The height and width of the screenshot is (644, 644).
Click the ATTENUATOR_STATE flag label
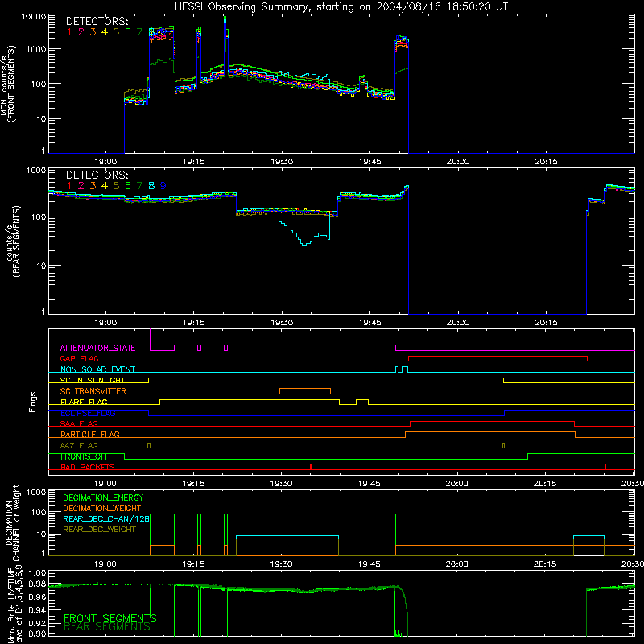tap(97, 349)
